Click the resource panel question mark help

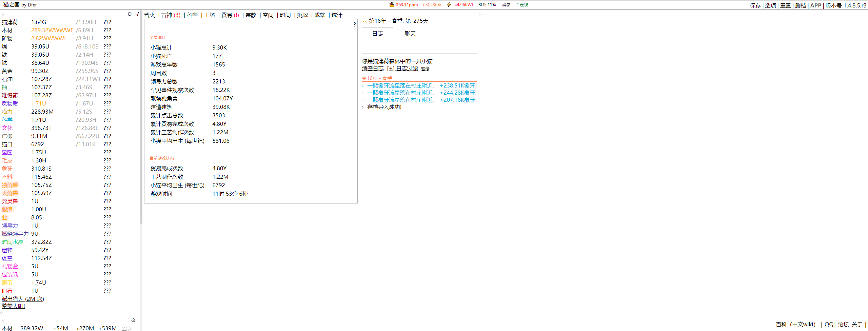click(137, 14)
